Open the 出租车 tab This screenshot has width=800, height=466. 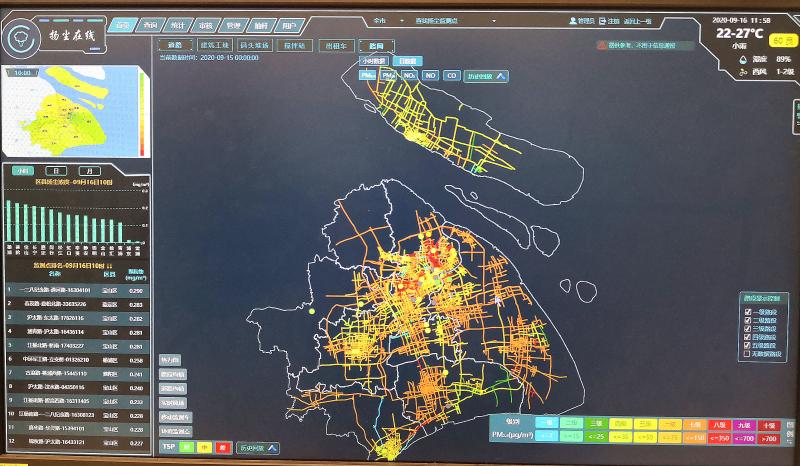click(334, 45)
